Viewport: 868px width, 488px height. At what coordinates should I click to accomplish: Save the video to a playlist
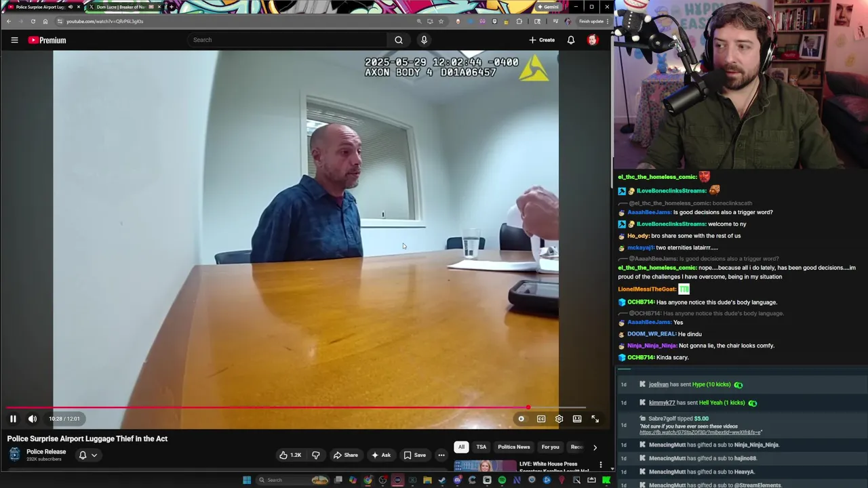tap(414, 455)
